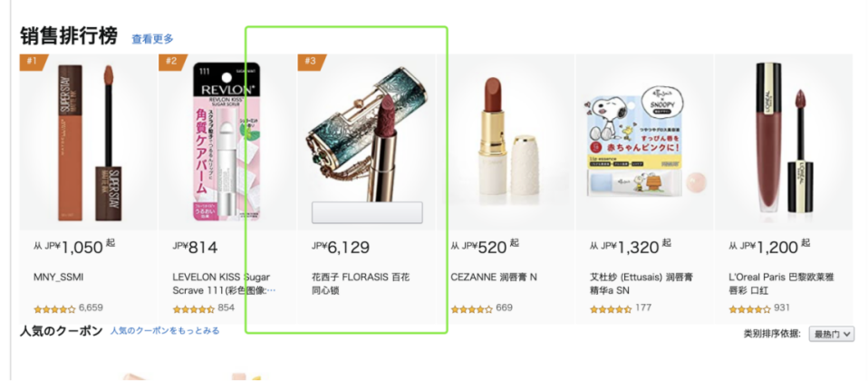Open Snoopy Ettusais lip essence image
The height and width of the screenshot is (381, 868).
(644, 143)
